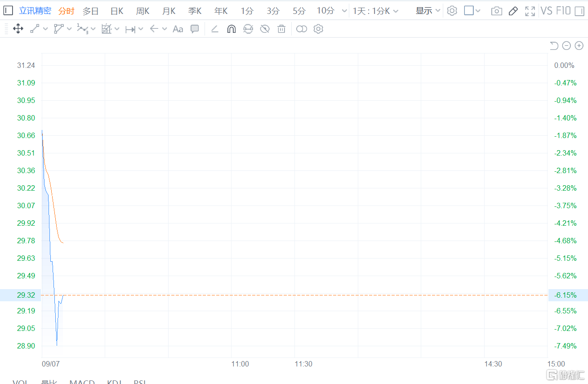588x384 pixels.
Task: Open drawing toolbar settings gear
Action: pyautogui.click(x=318, y=29)
